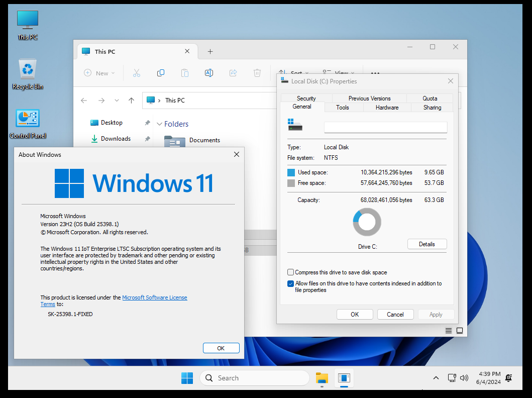Show hidden tray icons chevron
The image size is (532, 398).
point(436,378)
